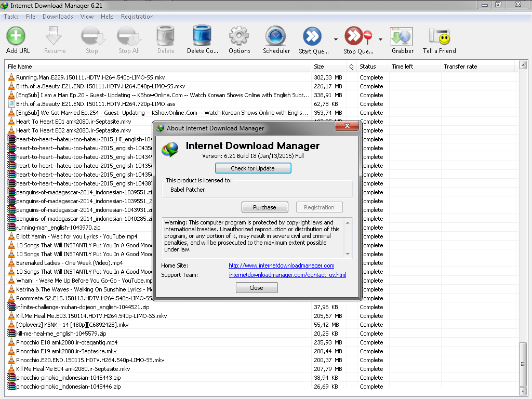
Task: Select pinocchio-pinokio_indonesian-1045443.zip row
Action: pos(261,377)
